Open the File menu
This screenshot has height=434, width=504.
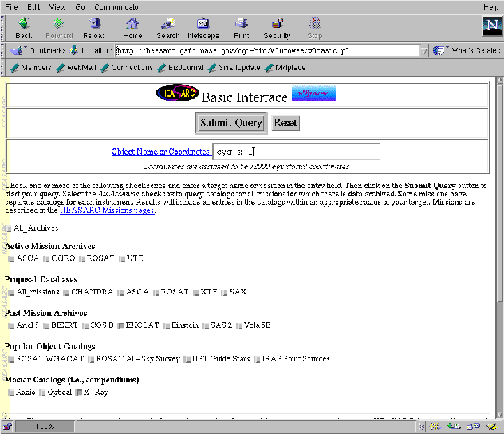12,6
